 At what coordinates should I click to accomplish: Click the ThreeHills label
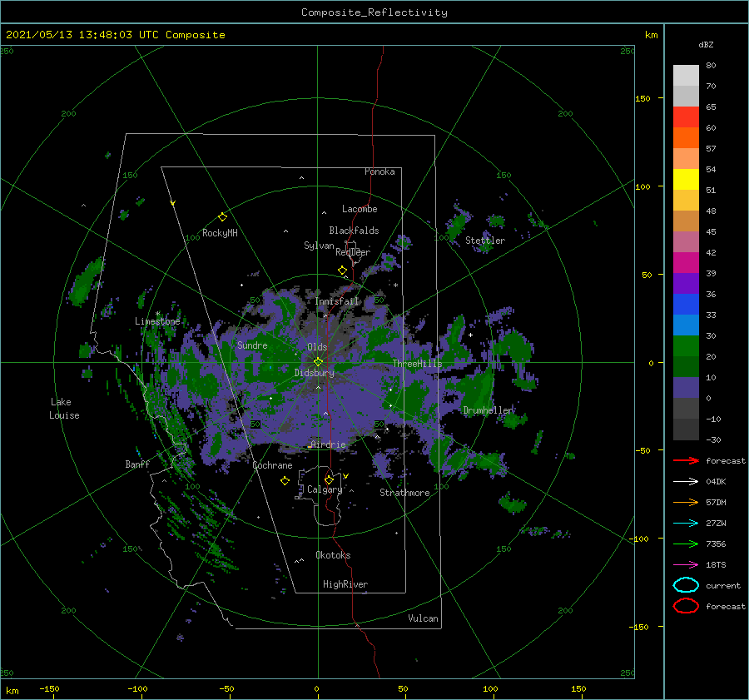pos(418,364)
